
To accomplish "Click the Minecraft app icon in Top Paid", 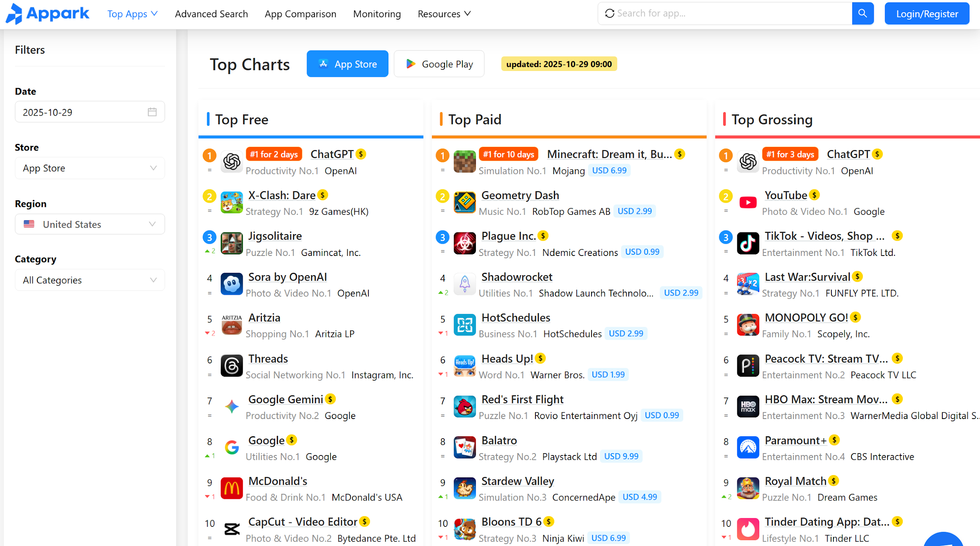I will (x=465, y=161).
